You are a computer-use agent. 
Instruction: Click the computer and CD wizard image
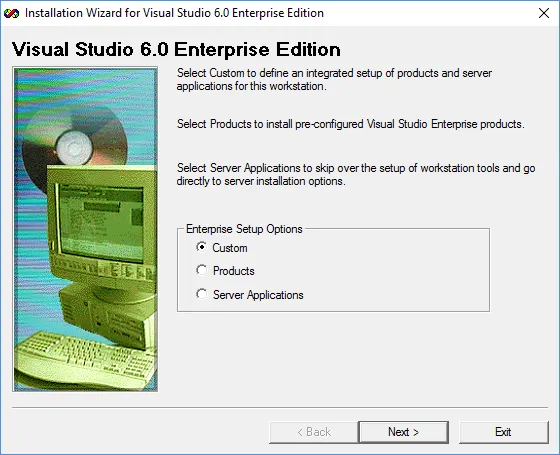click(x=85, y=229)
